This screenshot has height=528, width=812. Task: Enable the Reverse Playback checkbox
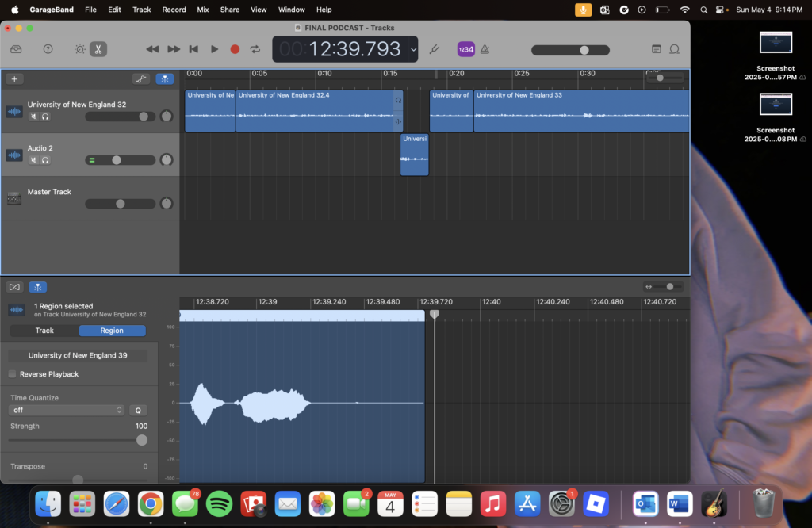click(13, 374)
